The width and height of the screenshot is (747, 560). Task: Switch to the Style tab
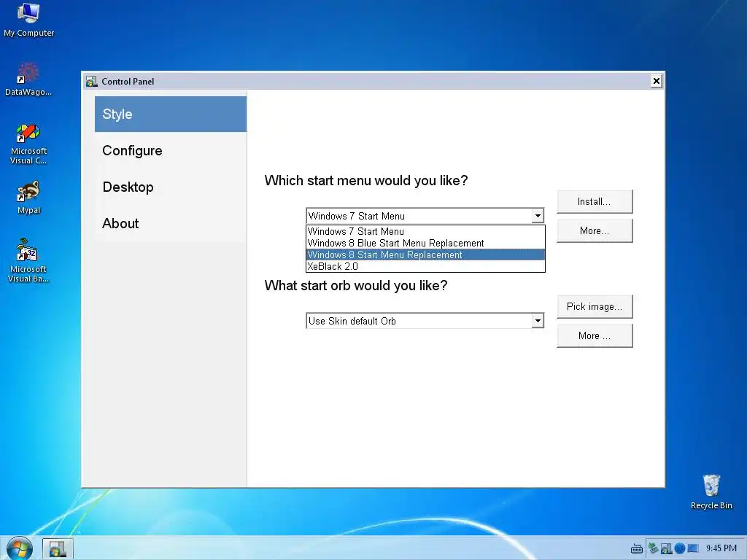coord(171,114)
